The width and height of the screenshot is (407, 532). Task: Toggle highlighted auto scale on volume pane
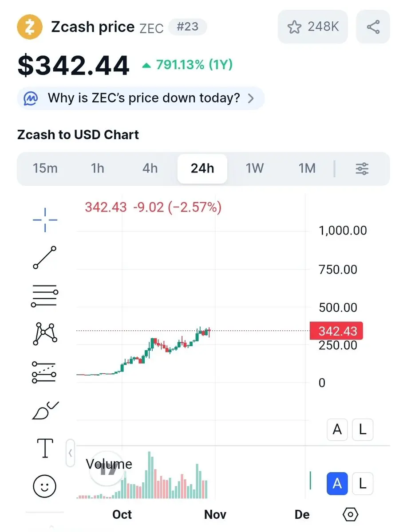point(337,483)
